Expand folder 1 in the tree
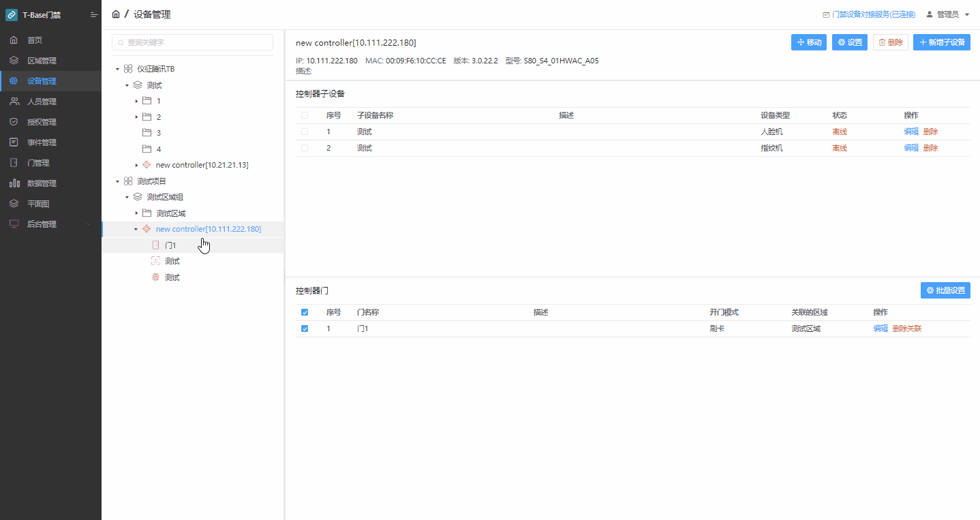Screen dimensions: 980x520 click(136, 101)
